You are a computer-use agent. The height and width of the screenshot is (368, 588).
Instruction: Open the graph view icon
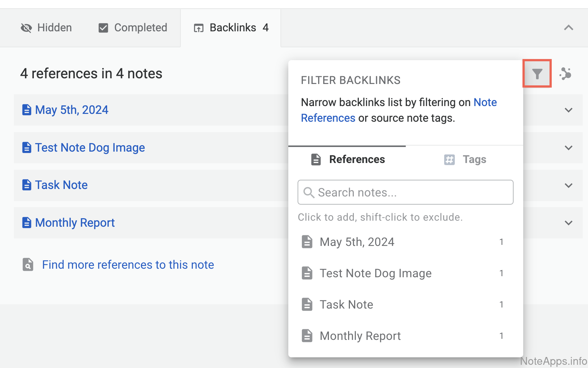[565, 74]
